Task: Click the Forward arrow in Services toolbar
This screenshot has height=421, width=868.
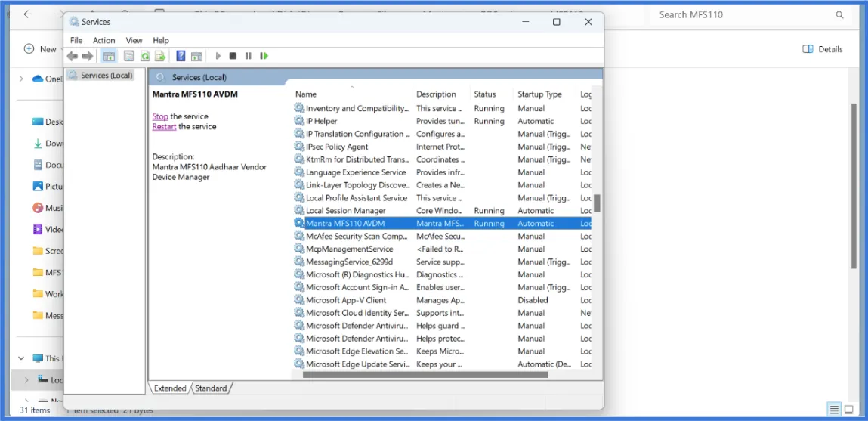Action: tap(88, 56)
